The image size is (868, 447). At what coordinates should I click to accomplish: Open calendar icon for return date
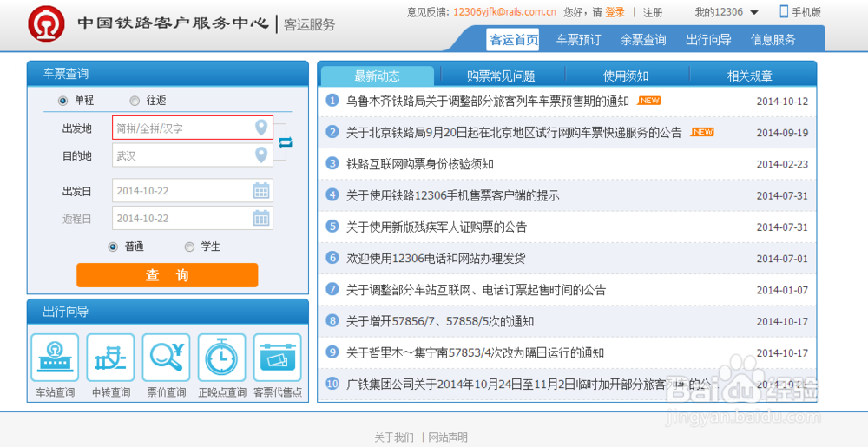pos(261,218)
